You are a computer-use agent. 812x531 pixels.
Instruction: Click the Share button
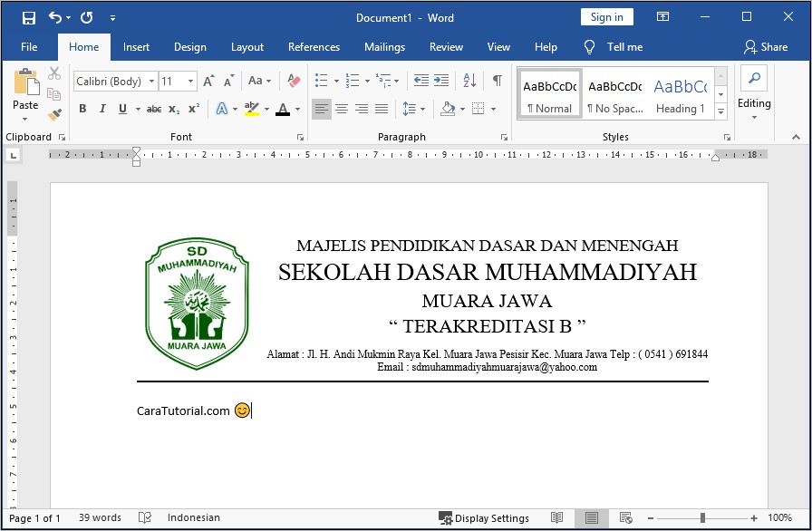click(x=766, y=47)
